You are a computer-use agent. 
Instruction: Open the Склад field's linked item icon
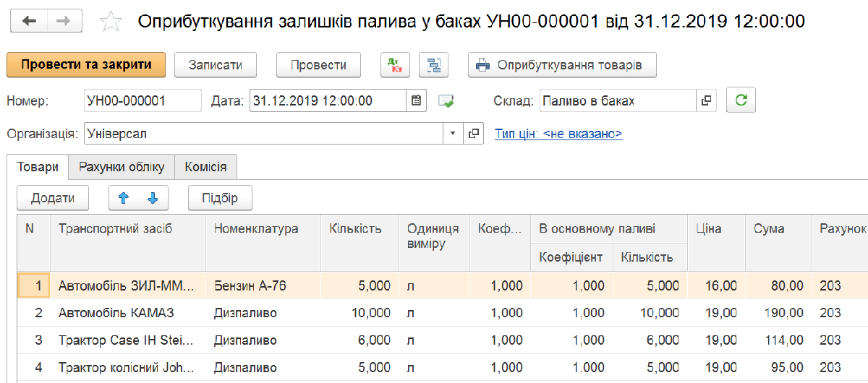pyautogui.click(x=707, y=101)
